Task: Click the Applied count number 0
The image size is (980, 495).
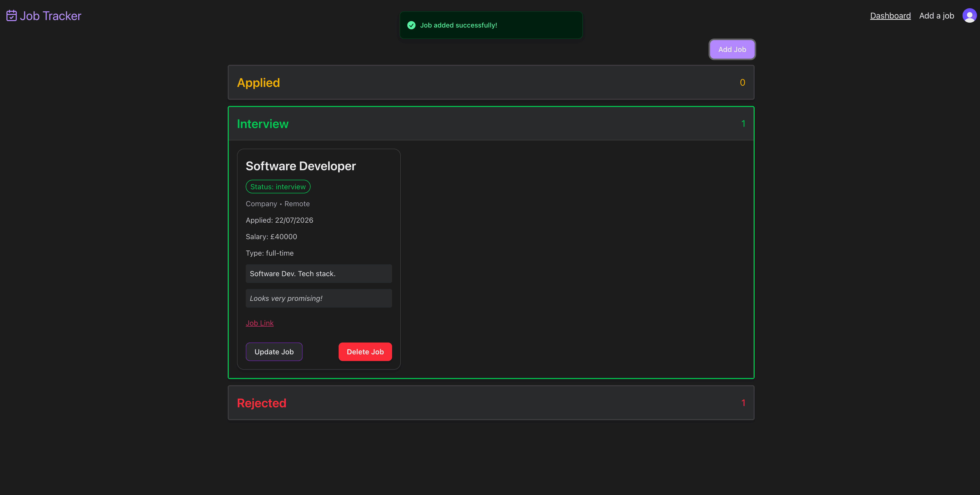Action: [x=742, y=83]
